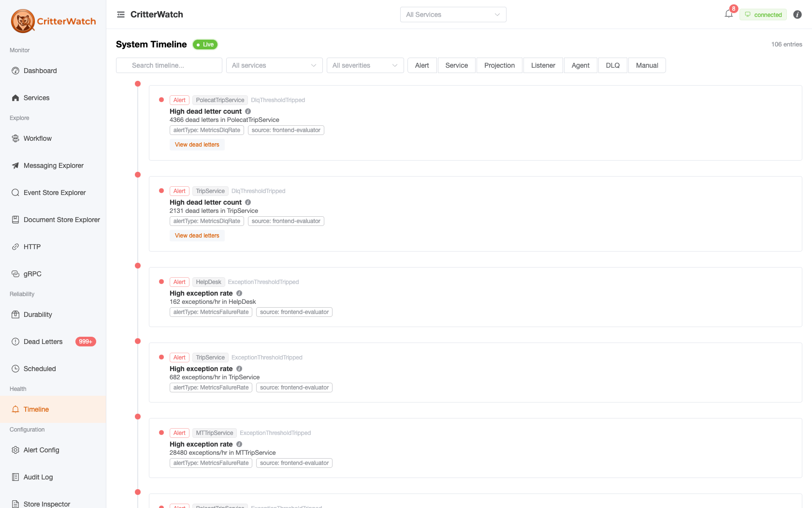This screenshot has height=508, width=812.
Task: Open the Durability menu item
Action: pos(53,314)
